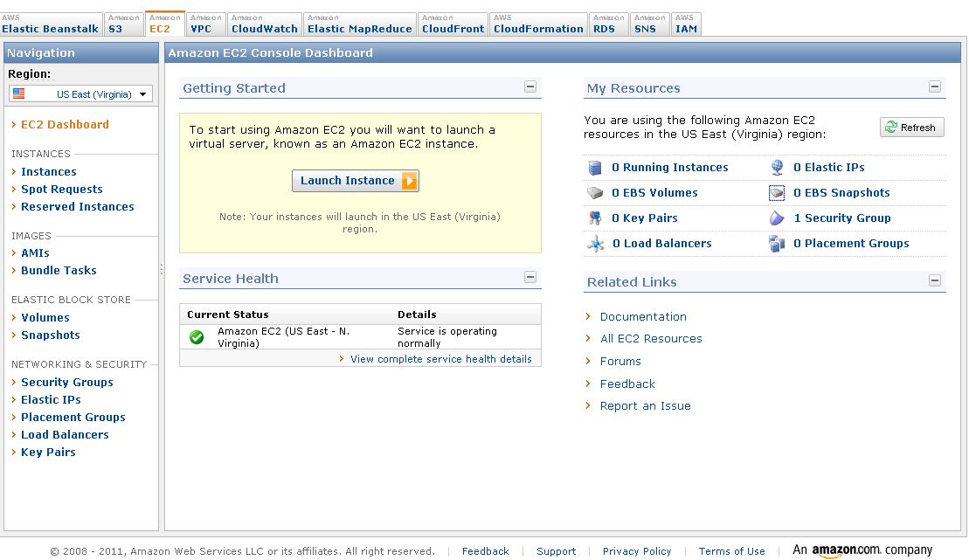Open Feedback under Related Links
Screen dimensions: 969x560
point(627,384)
